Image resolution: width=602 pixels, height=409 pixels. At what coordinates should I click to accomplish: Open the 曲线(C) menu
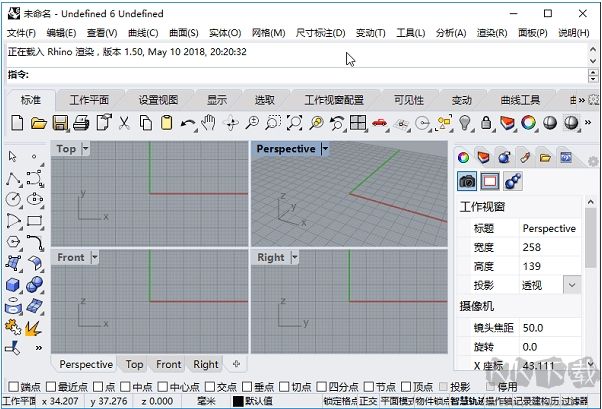click(x=142, y=33)
